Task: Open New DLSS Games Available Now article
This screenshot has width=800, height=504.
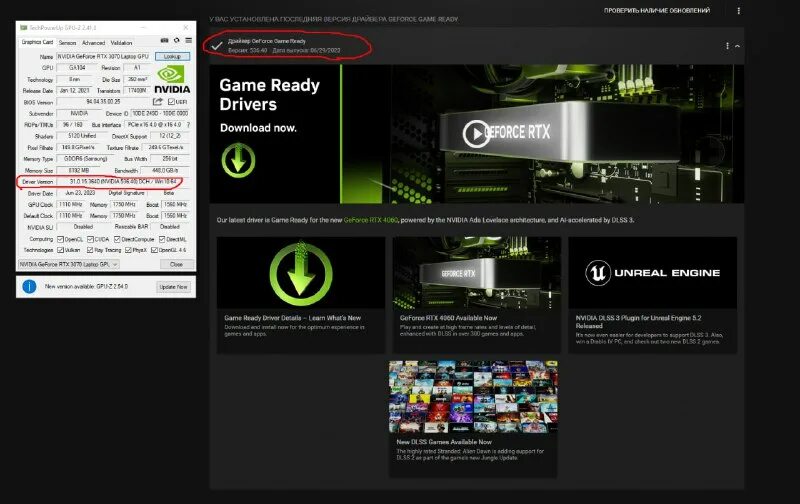Action: click(x=444, y=442)
